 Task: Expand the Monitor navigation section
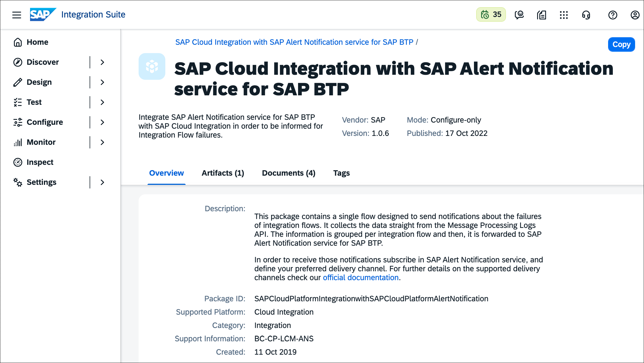point(102,142)
